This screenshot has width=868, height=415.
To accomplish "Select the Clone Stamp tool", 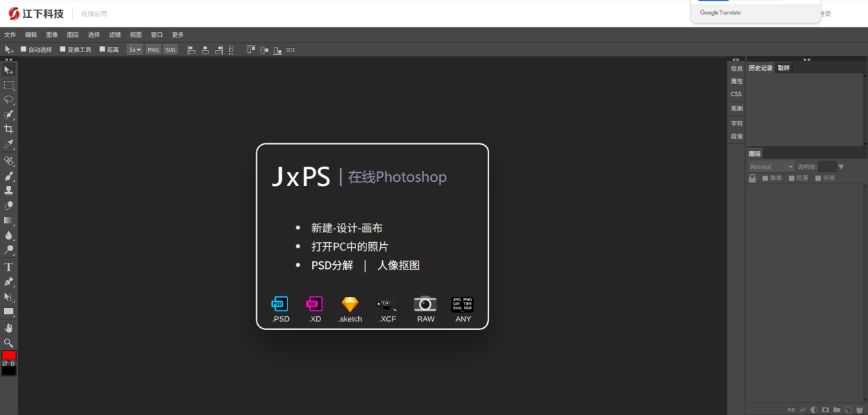I will [9, 191].
